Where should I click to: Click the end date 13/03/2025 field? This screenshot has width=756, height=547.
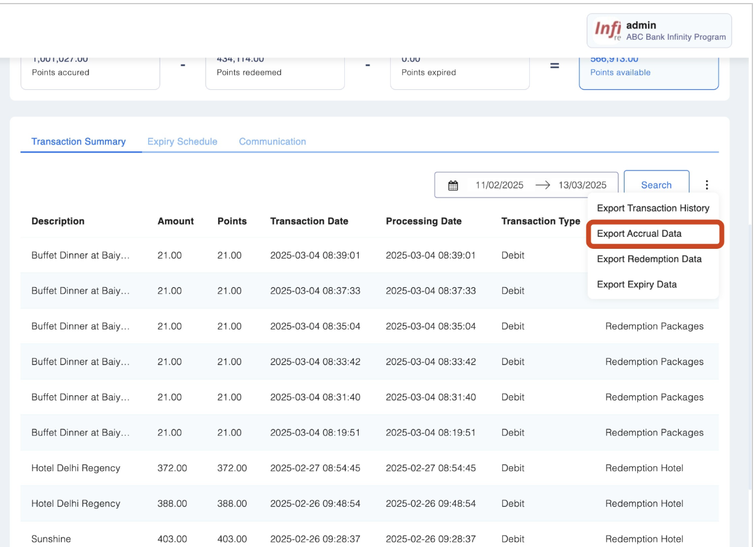tap(582, 186)
